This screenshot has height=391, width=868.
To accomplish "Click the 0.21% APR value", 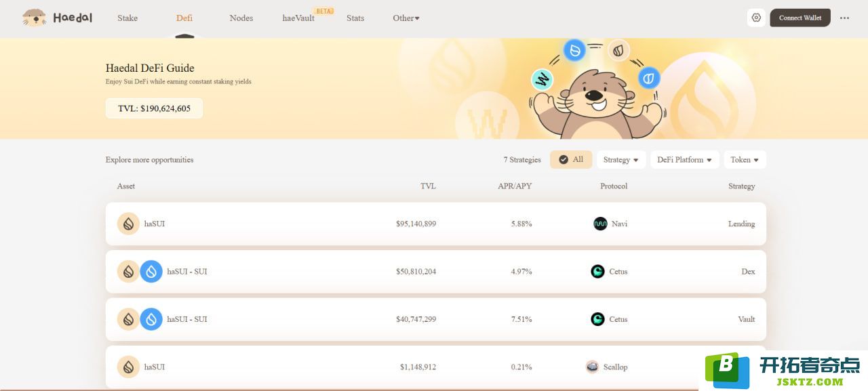I will click(521, 367).
